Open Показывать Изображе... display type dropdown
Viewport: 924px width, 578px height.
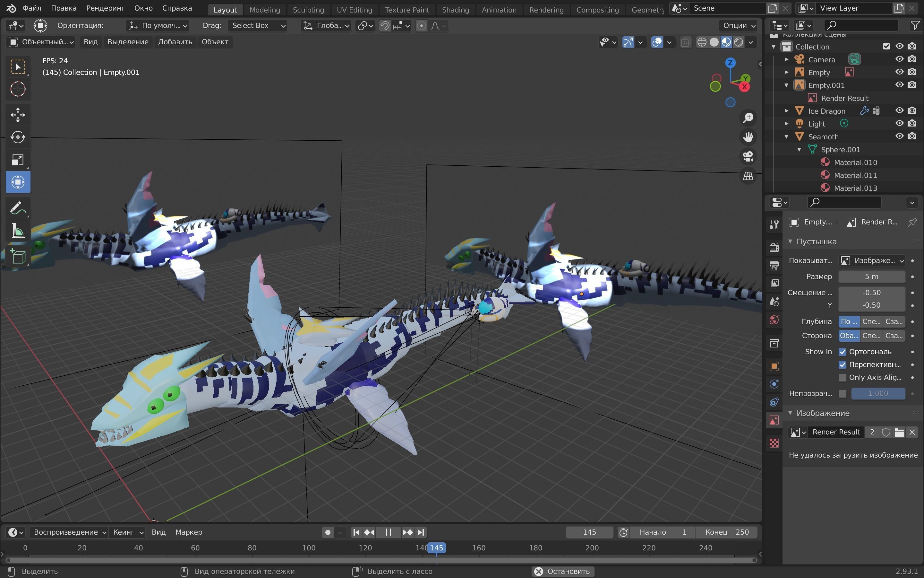point(872,261)
